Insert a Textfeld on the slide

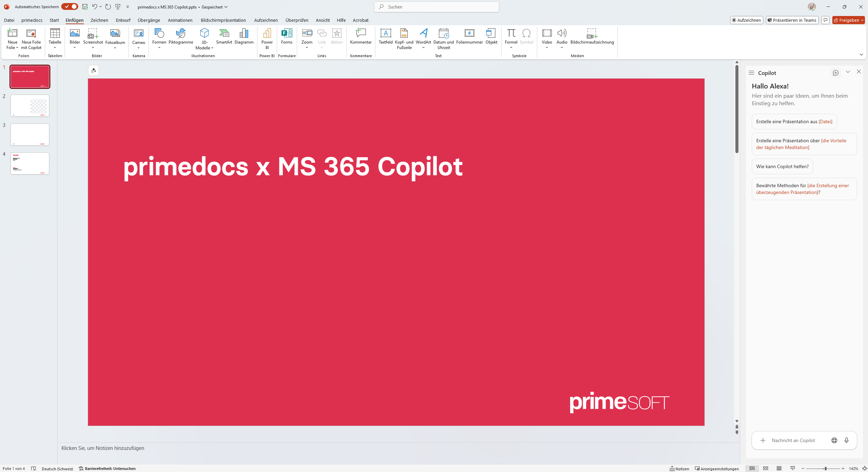(x=386, y=37)
